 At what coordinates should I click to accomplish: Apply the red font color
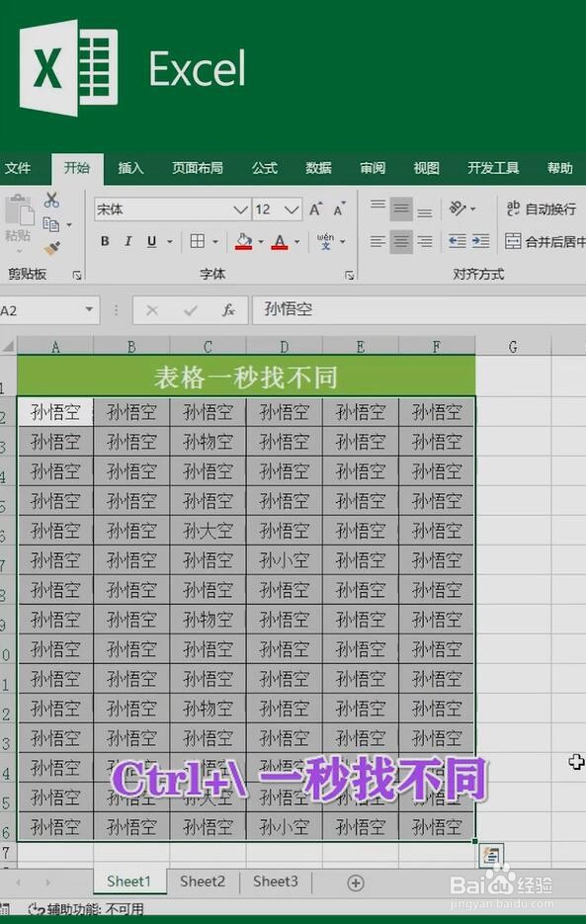[x=280, y=241]
